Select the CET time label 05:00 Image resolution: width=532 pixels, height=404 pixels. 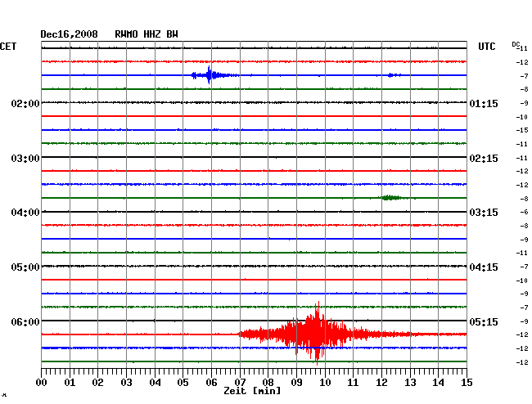[25, 267]
